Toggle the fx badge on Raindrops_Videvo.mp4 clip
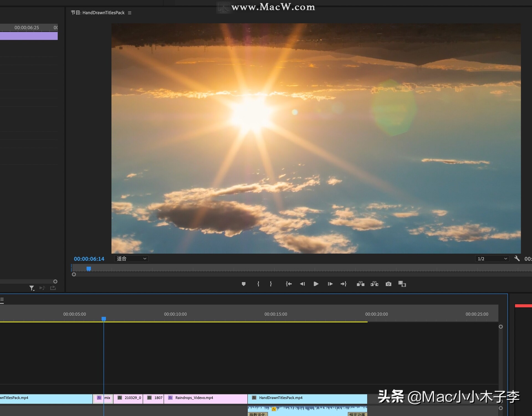The width and height of the screenshot is (532, 416). (170, 398)
